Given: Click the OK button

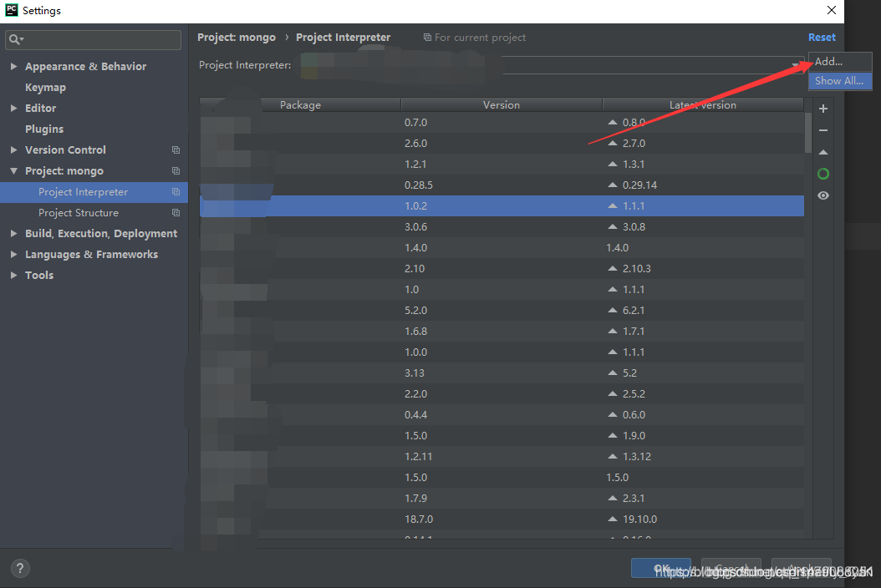Looking at the screenshot, I should (x=660, y=568).
